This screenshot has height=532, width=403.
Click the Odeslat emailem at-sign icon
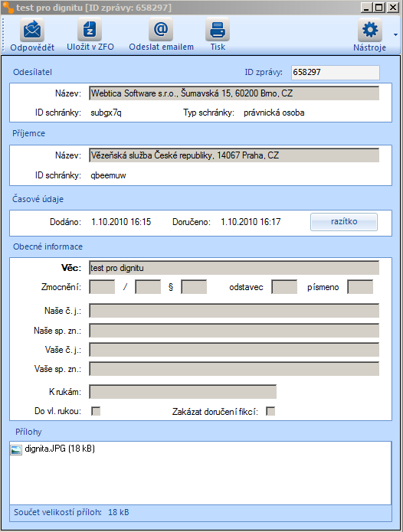(161, 30)
